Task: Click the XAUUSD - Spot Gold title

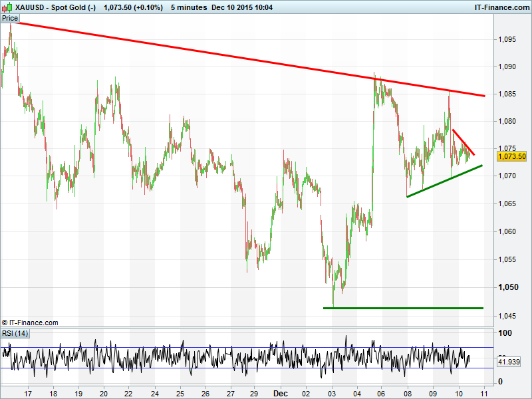Action: tap(56, 7)
